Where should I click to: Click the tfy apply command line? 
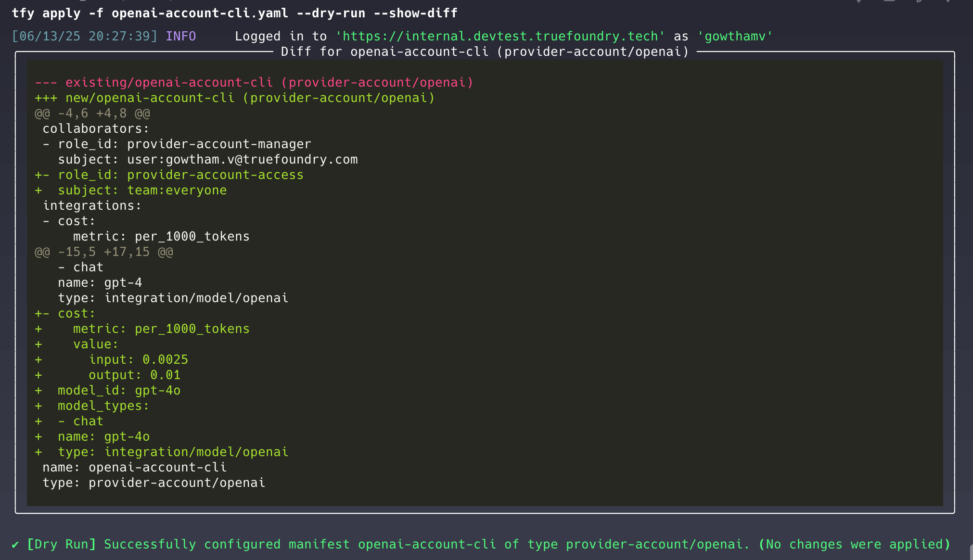tap(234, 13)
